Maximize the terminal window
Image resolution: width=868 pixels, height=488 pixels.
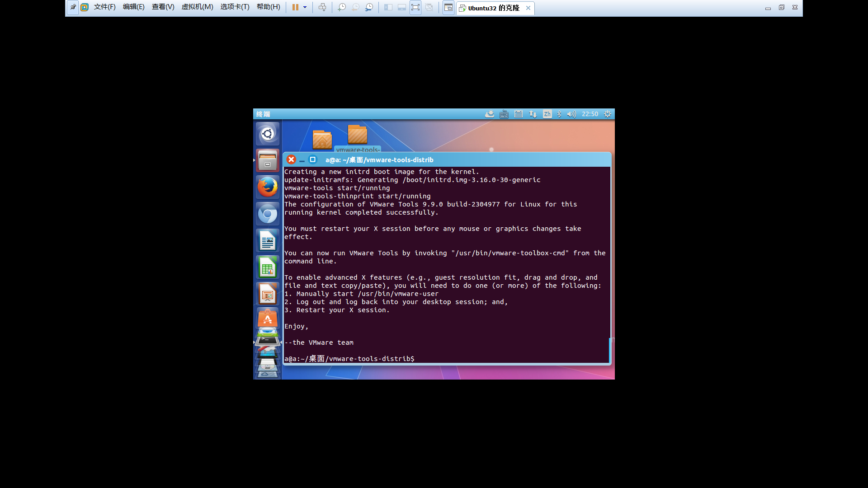pyautogui.click(x=312, y=160)
